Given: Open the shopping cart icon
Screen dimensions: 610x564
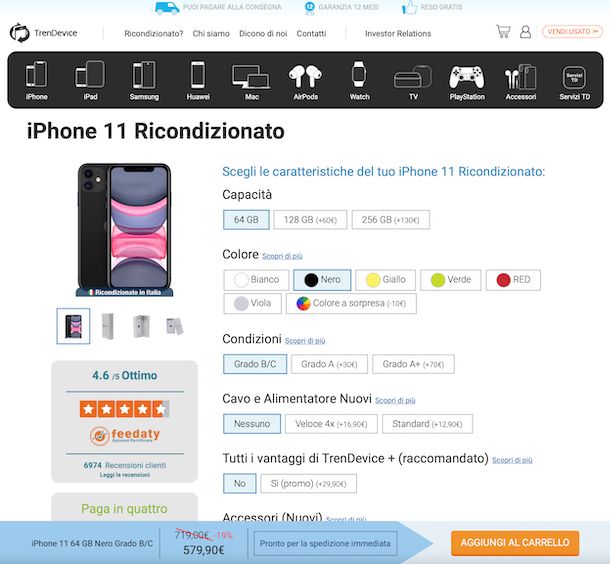Looking at the screenshot, I should coord(503,32).
